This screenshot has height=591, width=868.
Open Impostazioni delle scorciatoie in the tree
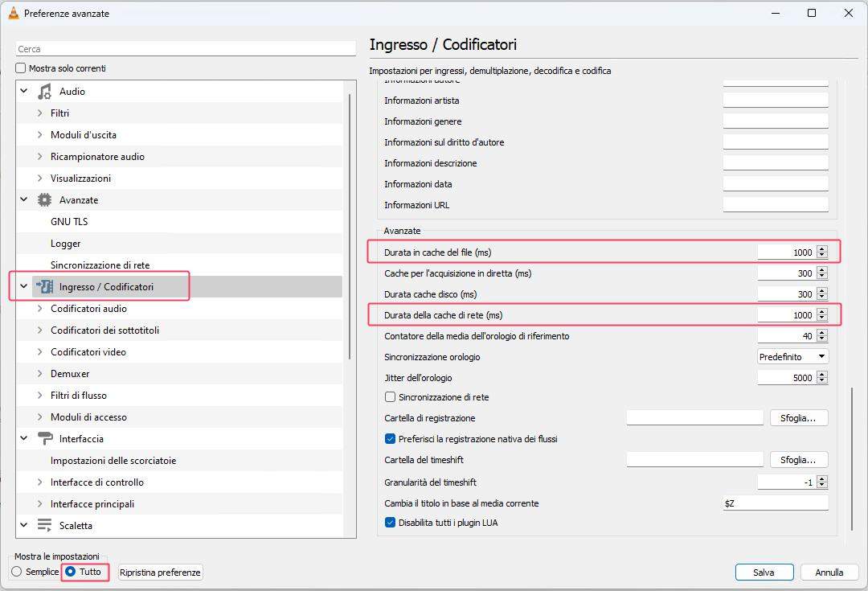pyautogui.click(x=113, y=461)
